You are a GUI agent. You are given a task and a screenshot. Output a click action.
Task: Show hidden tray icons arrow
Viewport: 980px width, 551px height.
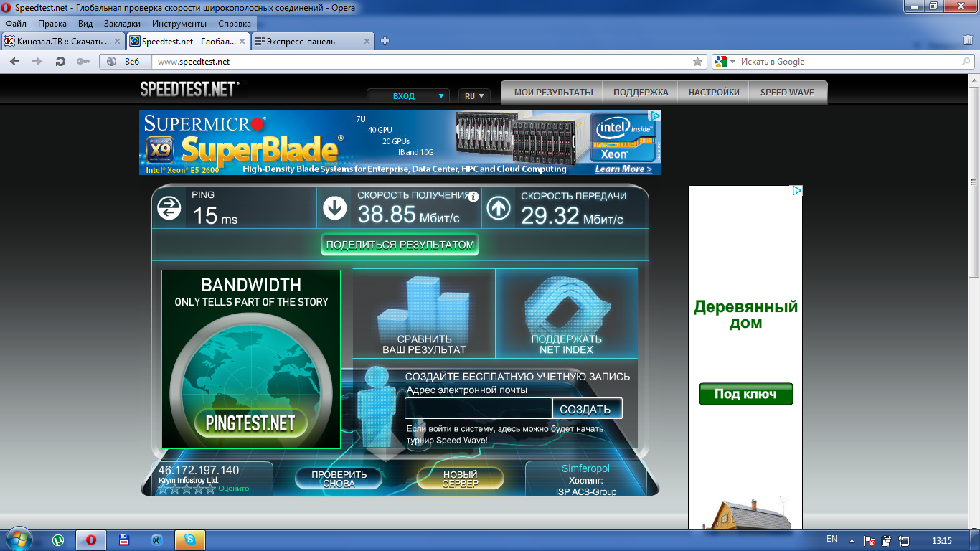pos(852,540)
